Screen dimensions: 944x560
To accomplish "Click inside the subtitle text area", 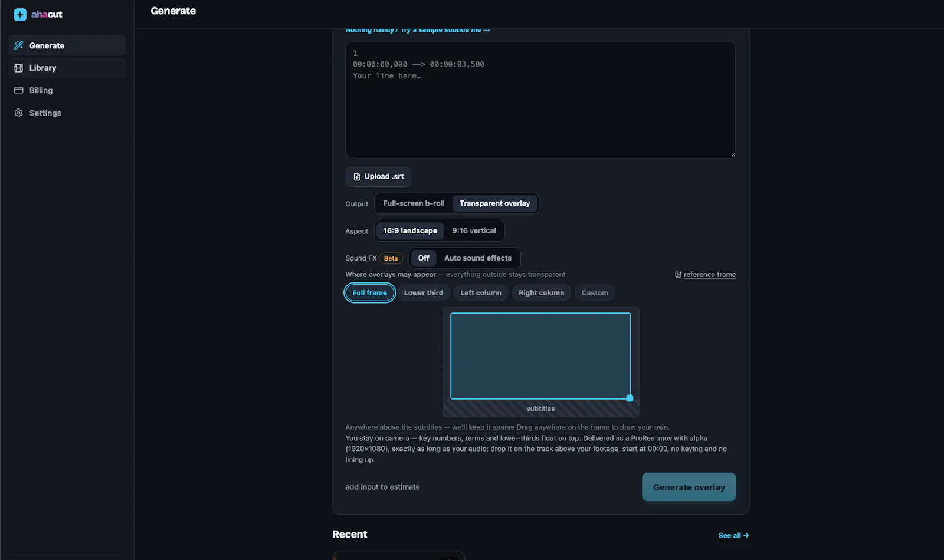I will tap(540, 100).
